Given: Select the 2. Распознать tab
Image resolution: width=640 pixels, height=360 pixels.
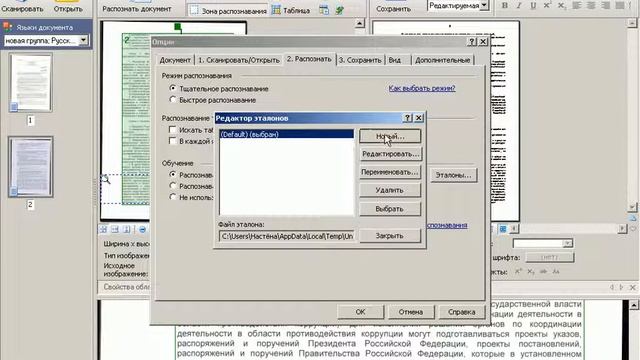Looking at the screenshot, I should point(309,59).
